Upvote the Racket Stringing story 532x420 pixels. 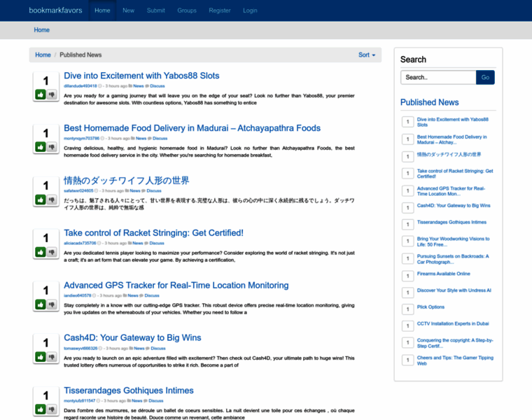tap(41, 252)
